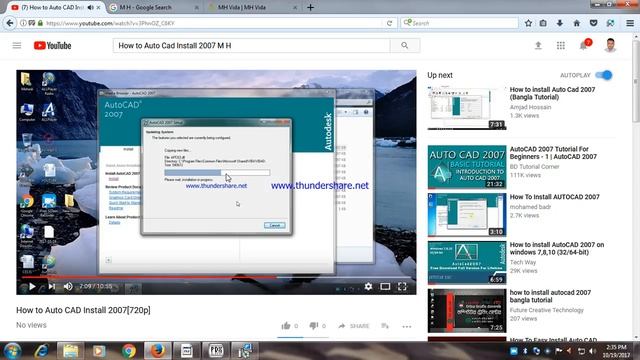Toggle the Autoplay switch
This screenshot has width=640, height=360.
[x=604, y=75]
